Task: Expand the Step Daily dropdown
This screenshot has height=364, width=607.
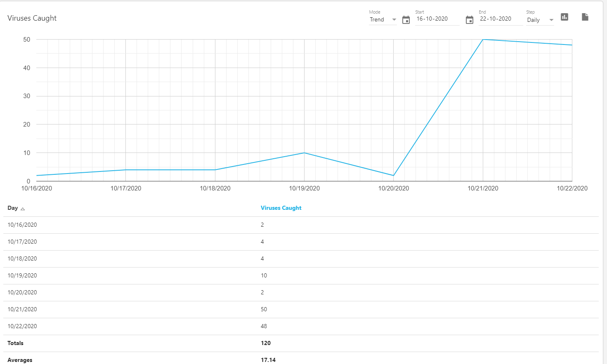Action: click(540, 20)
